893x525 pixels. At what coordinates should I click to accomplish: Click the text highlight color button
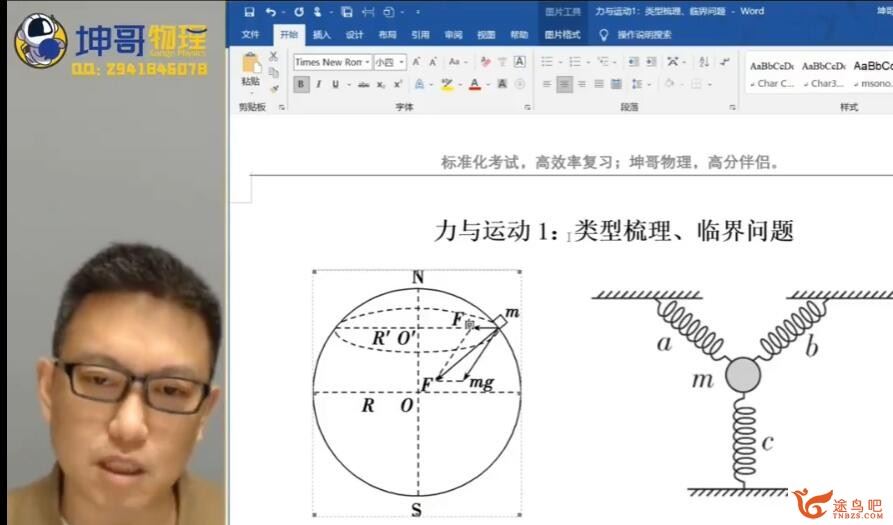(447, 84)
